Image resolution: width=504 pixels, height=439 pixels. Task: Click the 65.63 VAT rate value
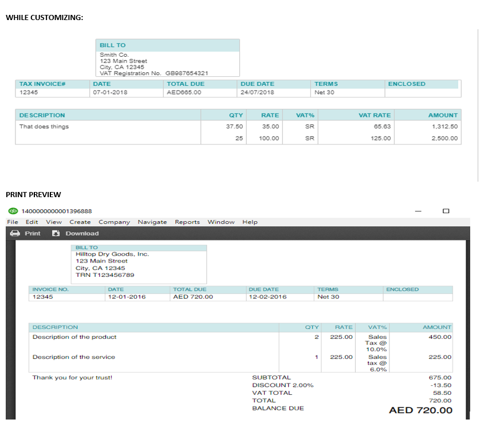click(x=382, y=127)
